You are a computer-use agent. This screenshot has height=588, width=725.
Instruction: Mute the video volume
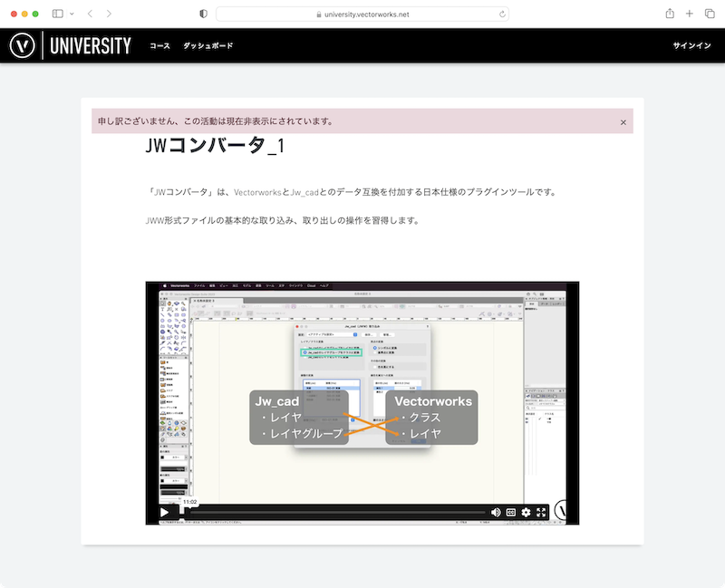[x=496, y=512]
